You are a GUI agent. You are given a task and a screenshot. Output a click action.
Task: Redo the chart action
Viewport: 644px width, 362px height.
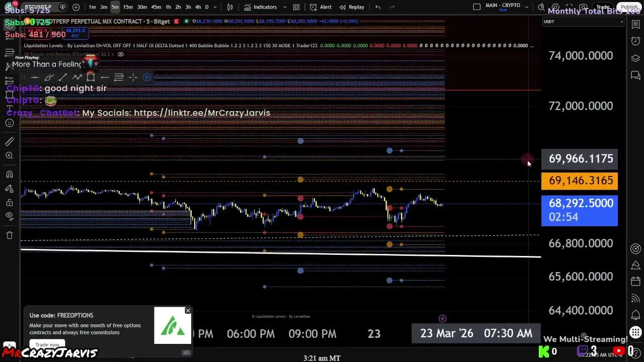click(392, 7)
